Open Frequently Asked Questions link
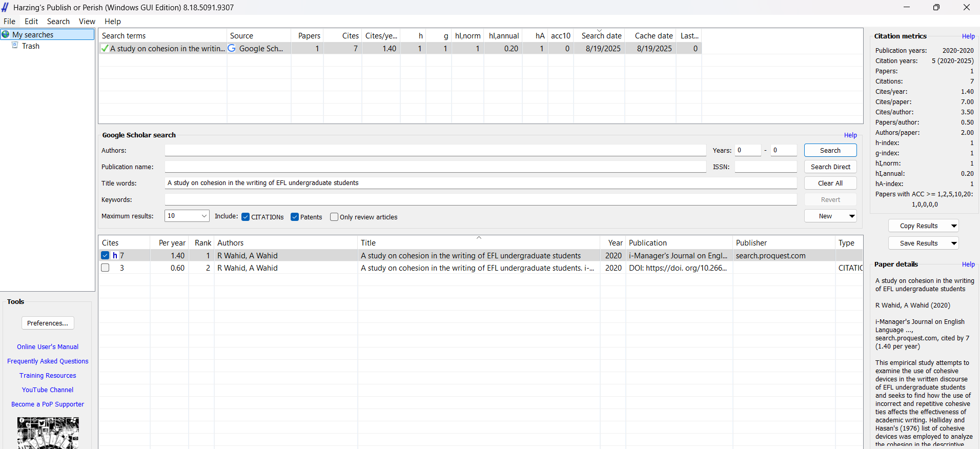 coord(48,361)
